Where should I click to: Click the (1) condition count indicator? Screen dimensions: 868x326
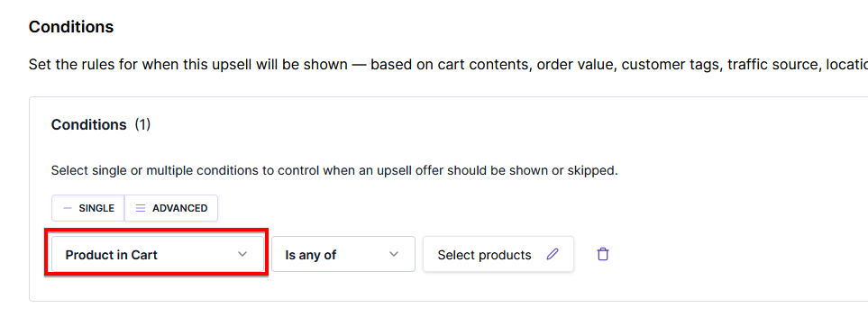(142, 125)
